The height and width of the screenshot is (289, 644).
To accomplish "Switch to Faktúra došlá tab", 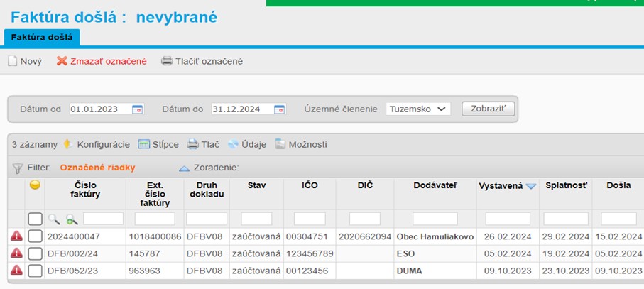I will pos(42,38).
